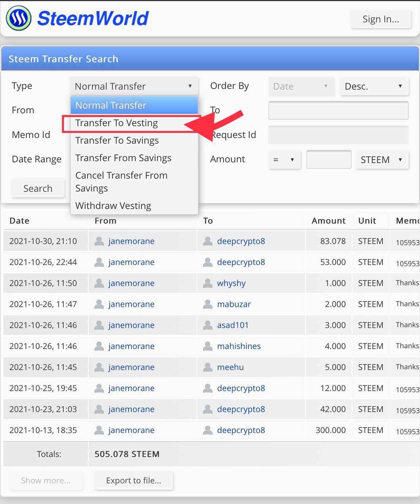The image size is (420, 504).
Task: Click user avatar icon beside whyshy
Action: (207, 283)
